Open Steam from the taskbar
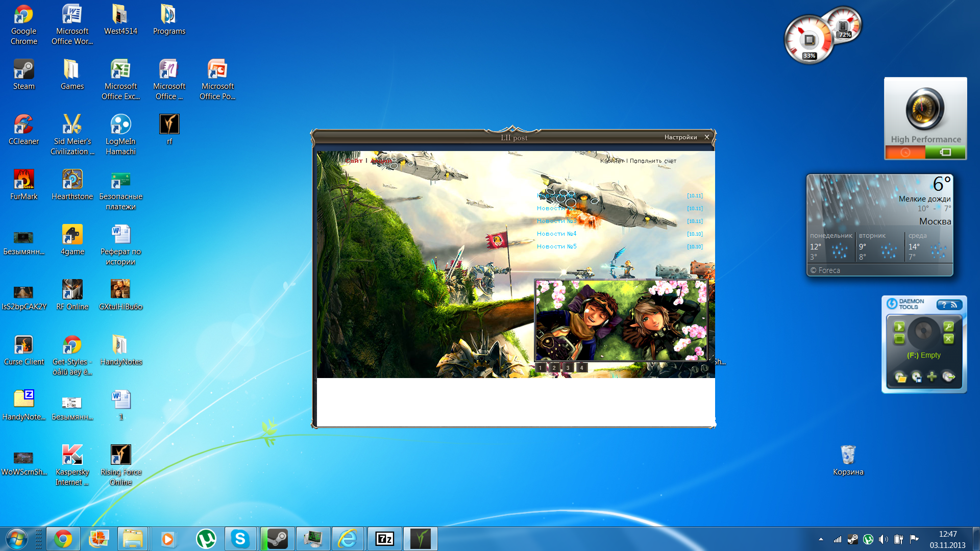Image resolution: width=980 pixels, height=551 pixels. (x=277, y=539)
